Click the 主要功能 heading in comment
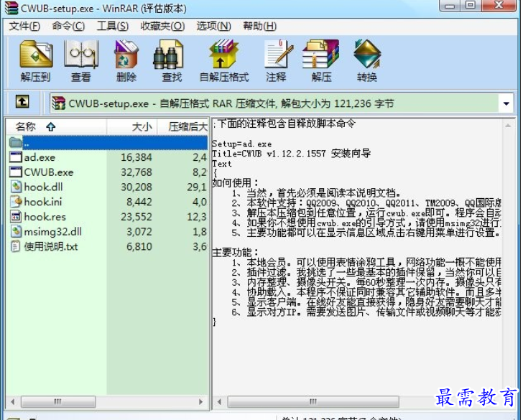The height and width of the screenshot is (420, 523). point(236,252)
